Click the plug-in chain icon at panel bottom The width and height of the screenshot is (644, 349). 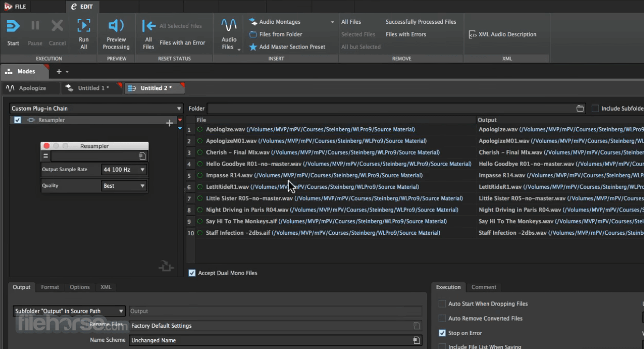coord(166,266)
